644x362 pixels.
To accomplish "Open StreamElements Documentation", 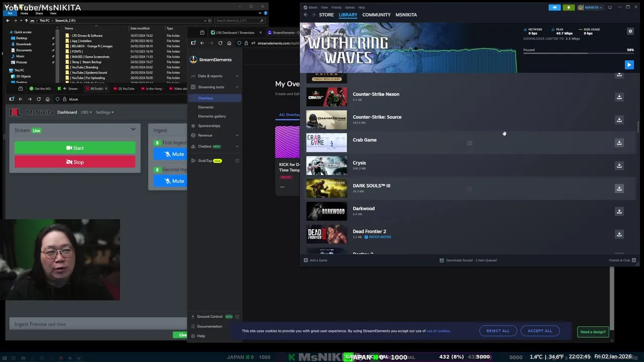I will click(x=209, y=326).
